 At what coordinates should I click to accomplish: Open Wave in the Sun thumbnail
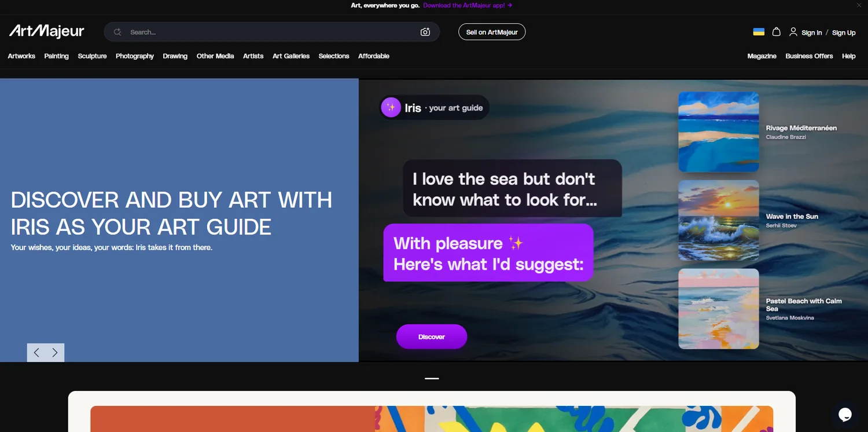[x=718, y=220]
